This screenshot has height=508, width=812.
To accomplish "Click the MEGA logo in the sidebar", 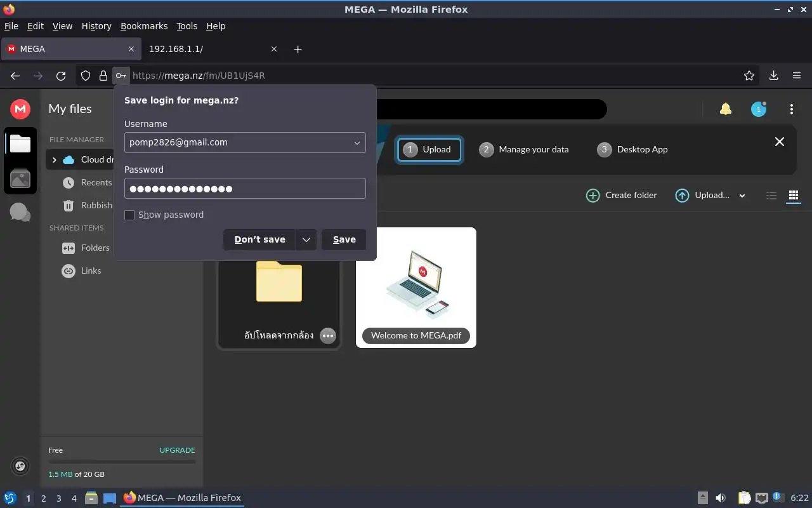I will click(x=20, y=109).
